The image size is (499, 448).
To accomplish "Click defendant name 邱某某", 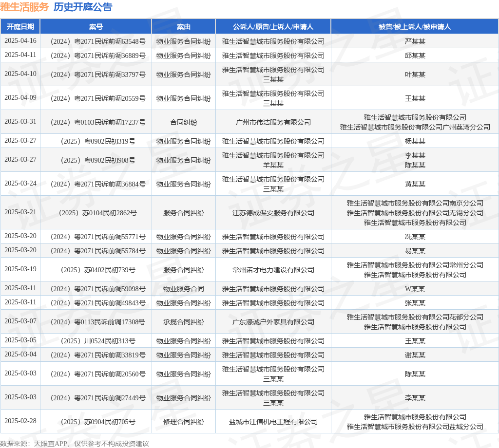I will pos(415,56).
